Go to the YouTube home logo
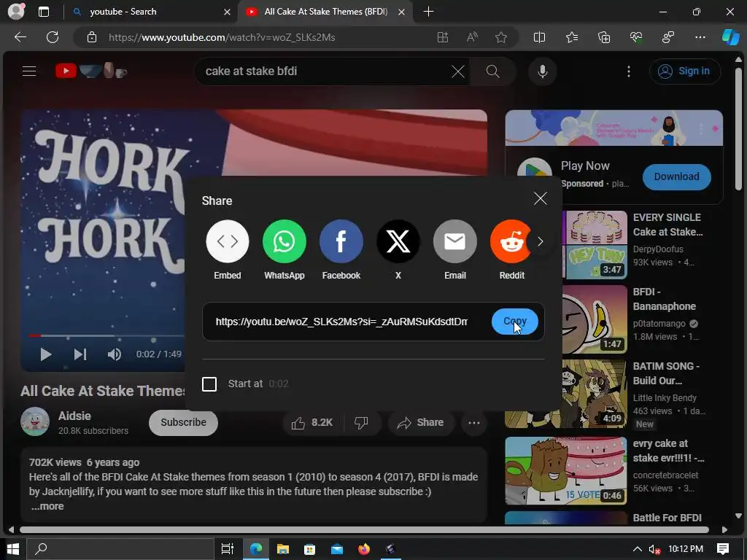The width and height of the screenshot is (747, 560). (91, 71)
